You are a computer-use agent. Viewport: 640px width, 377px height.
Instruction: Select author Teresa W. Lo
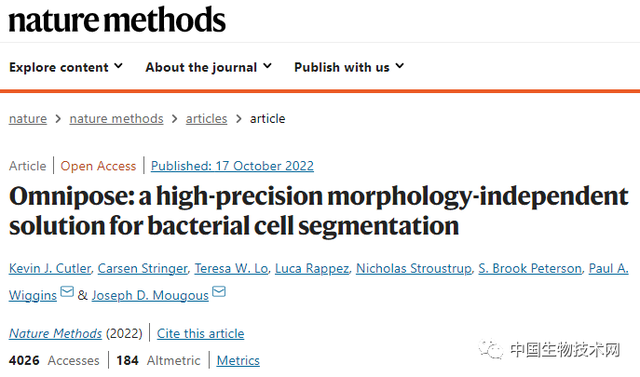click(231, 268)
